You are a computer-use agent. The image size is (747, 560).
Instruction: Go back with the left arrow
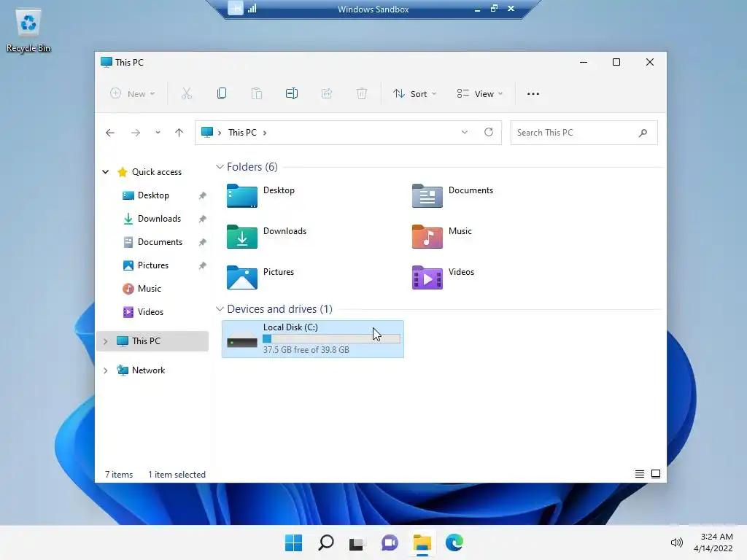[x=110, y=133]
